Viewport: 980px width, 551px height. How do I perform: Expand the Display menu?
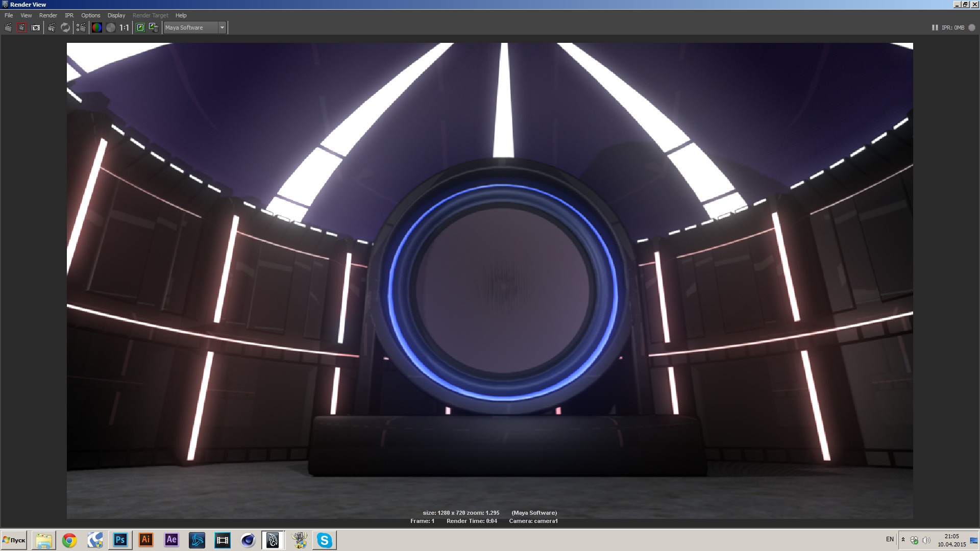(116, 15)
